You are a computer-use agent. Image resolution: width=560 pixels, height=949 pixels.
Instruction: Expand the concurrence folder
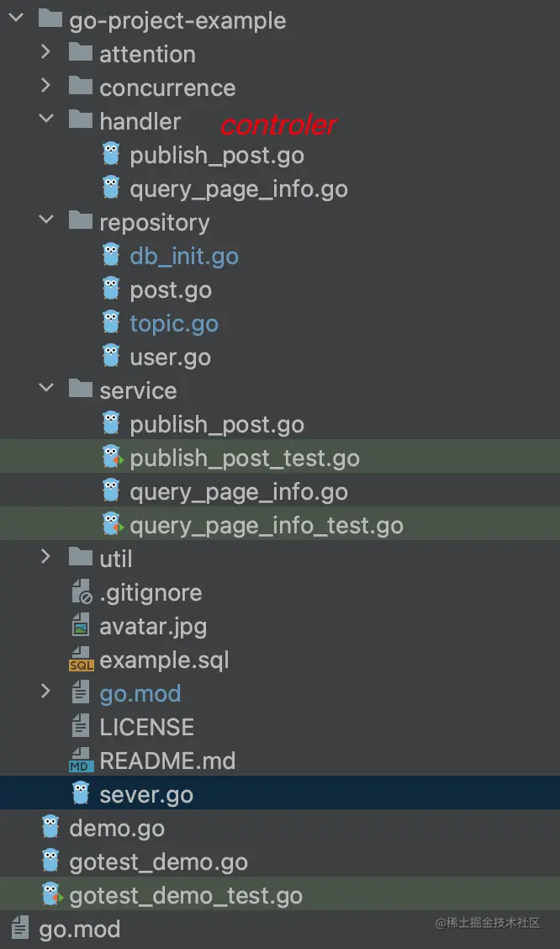point(46,87)
